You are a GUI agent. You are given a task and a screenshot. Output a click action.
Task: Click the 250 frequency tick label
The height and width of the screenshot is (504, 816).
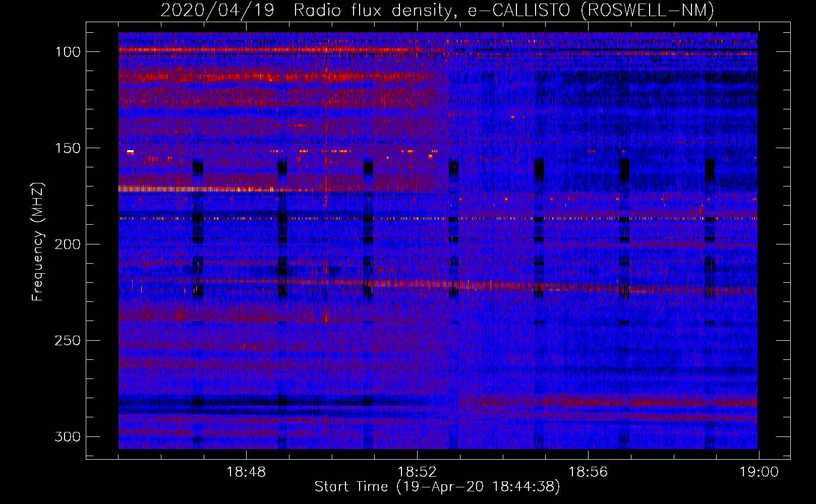(x=68, y=341)
